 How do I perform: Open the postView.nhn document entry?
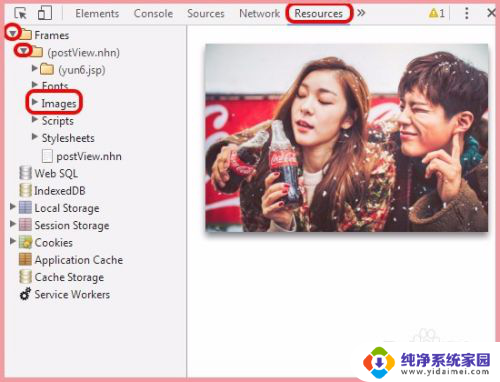[x=89, y=156]
